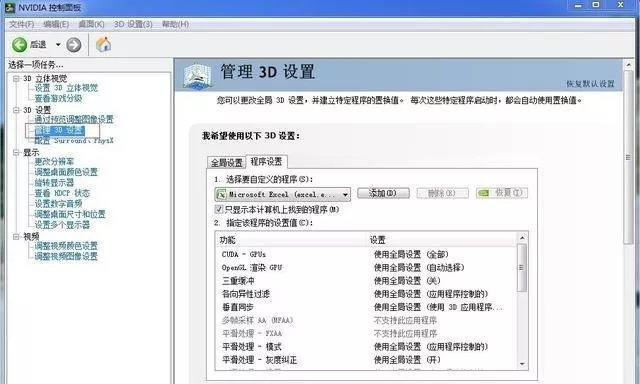Go to the Home icon
640x384 pixels.
[104, 44]
